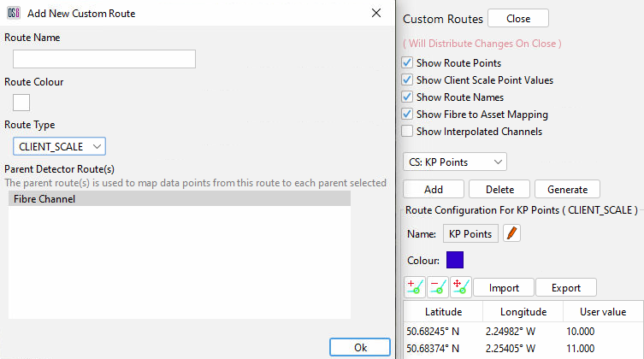Click the pencil icon to rename KP Points
Viewport: 644px width, 359px height.
511,233
